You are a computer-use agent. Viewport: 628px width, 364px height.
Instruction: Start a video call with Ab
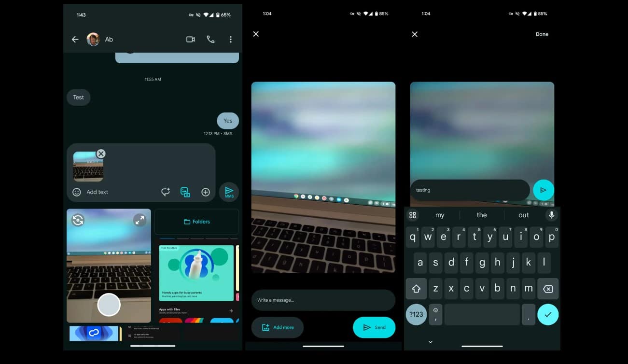[x=190, y=40]
